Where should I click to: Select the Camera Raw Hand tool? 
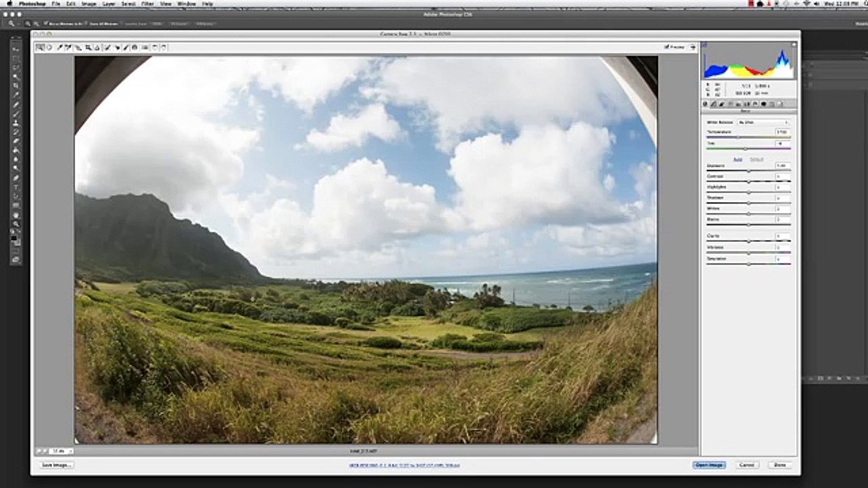(50, 47)
